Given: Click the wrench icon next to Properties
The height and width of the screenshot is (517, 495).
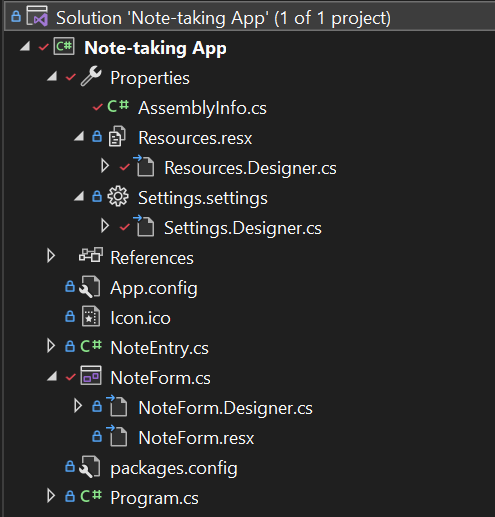Looking at the screenshot, I should [x=91, y=76].
